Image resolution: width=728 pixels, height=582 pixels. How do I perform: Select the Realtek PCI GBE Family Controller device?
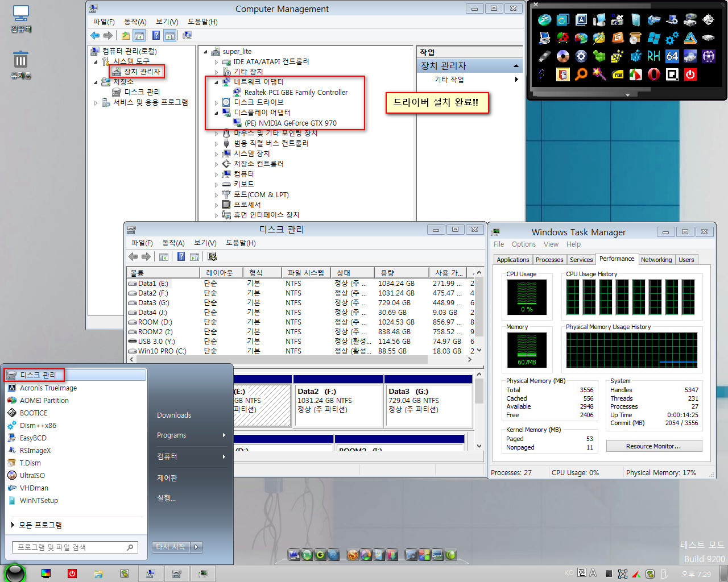tap(296, 93)
